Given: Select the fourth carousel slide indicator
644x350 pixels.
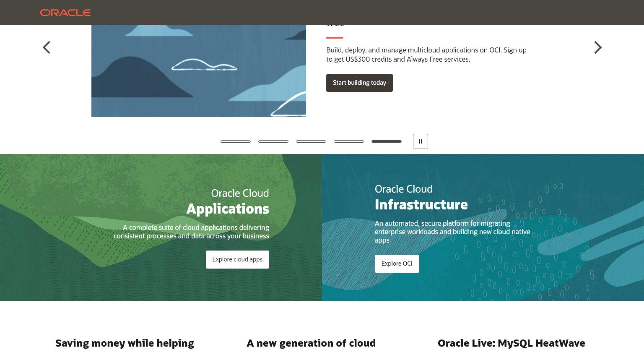Looking at the screenshot, I should pos(349,141).
